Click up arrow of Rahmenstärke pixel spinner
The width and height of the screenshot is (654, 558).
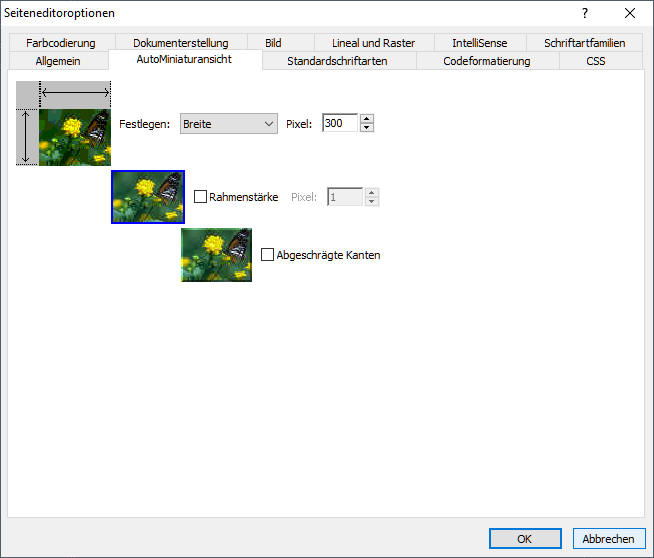(x=372, y=193)
